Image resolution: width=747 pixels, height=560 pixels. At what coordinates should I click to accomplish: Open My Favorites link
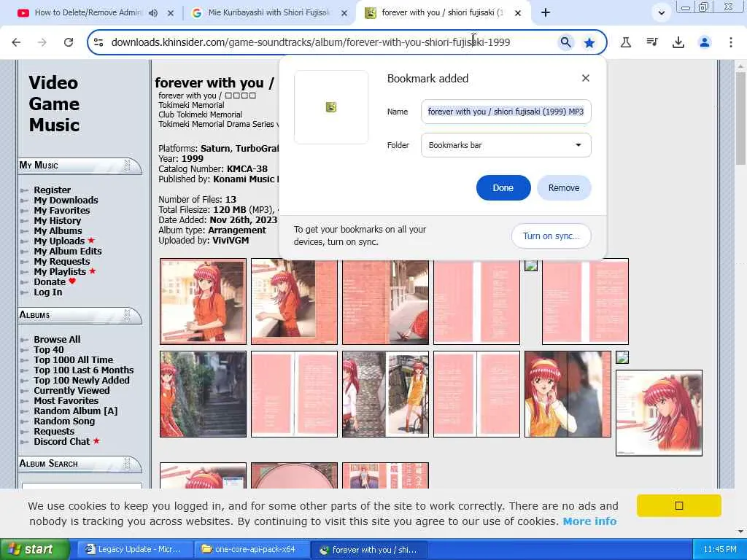62,211
